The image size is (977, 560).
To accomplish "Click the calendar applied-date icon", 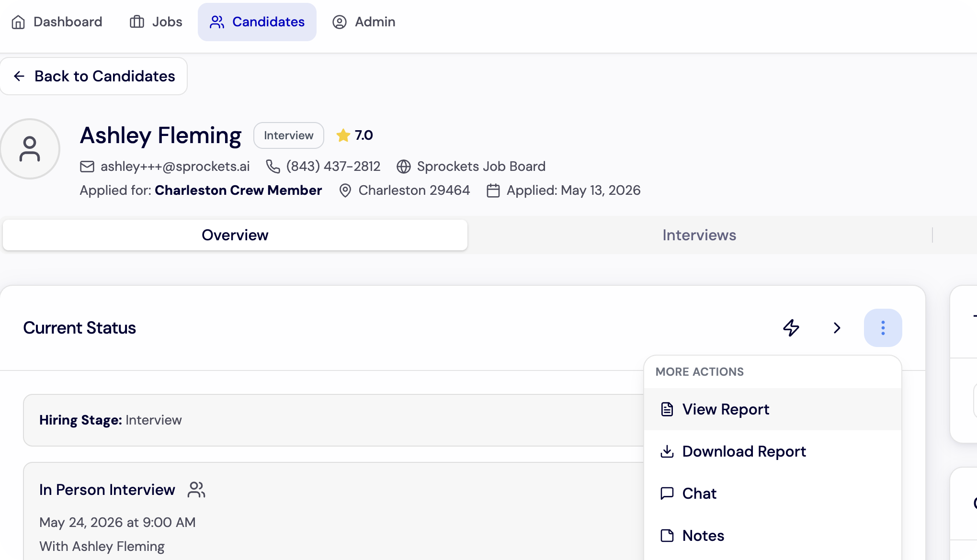I will point(493,190).
